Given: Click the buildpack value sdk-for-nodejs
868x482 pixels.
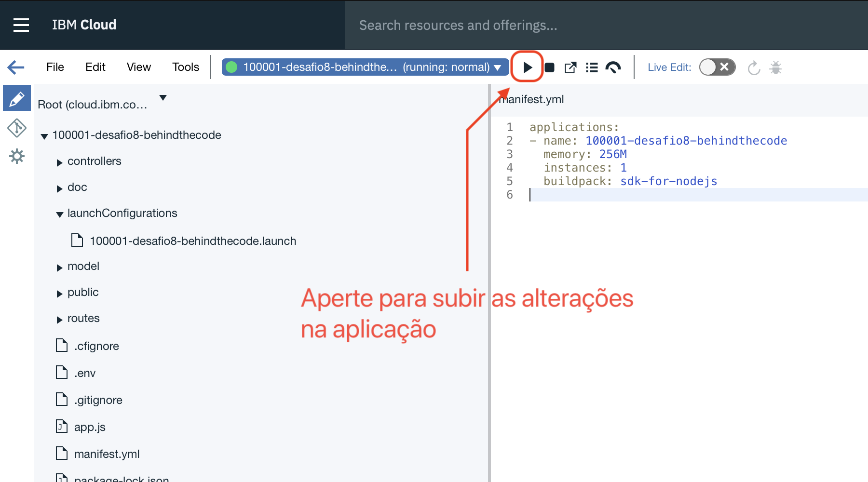Looking at the screenshot, I should click(669, 181).
